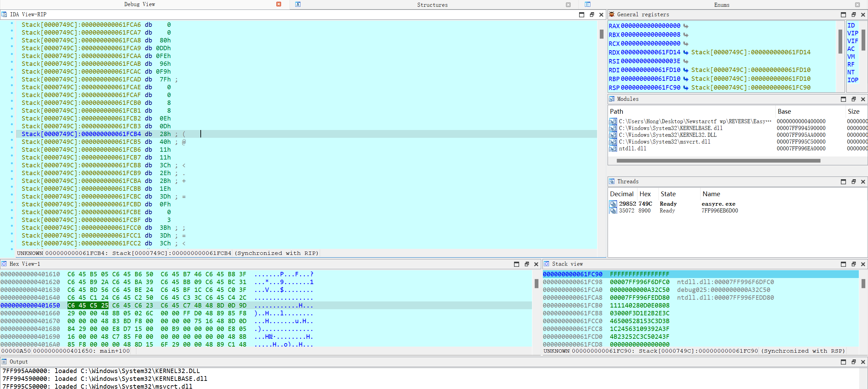Image resolution: width=868 pixels, height=389 pixels.
Task: Toggle the VIP flag
Action: coord(853,33)
